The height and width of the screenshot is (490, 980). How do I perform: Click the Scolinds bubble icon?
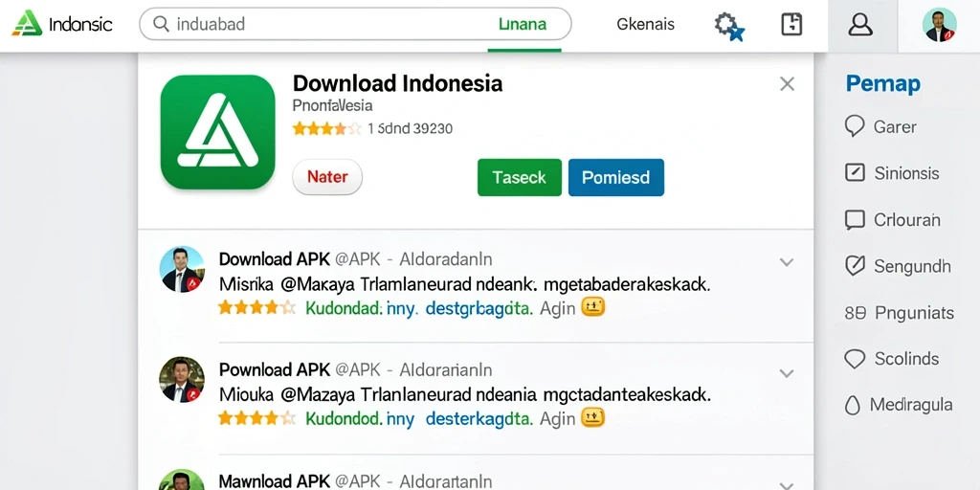(855, 359)
